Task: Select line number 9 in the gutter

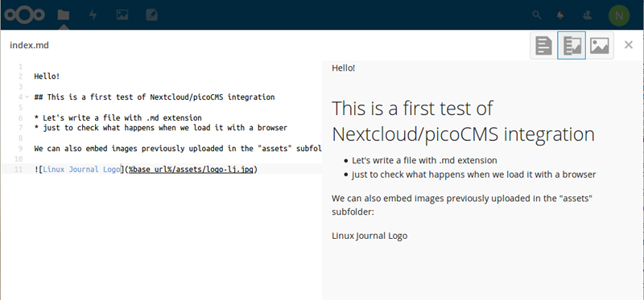Action: [x=21, y=149]
